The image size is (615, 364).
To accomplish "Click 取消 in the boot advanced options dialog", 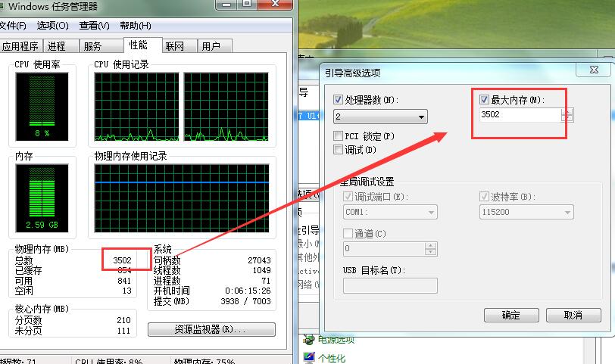I will coord(573,315).
